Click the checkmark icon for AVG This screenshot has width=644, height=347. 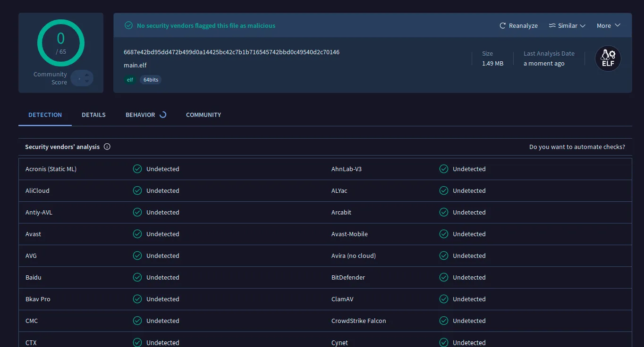tap(137, 256)
